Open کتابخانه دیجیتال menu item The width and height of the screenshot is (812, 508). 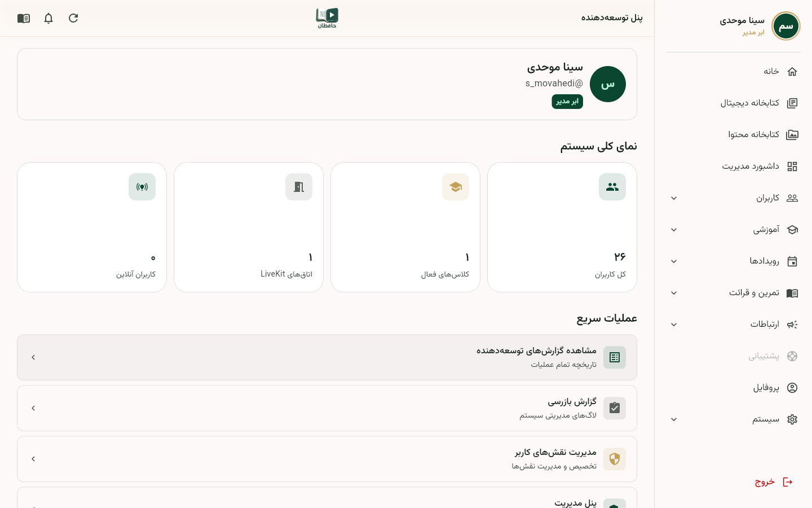[733, 103]
